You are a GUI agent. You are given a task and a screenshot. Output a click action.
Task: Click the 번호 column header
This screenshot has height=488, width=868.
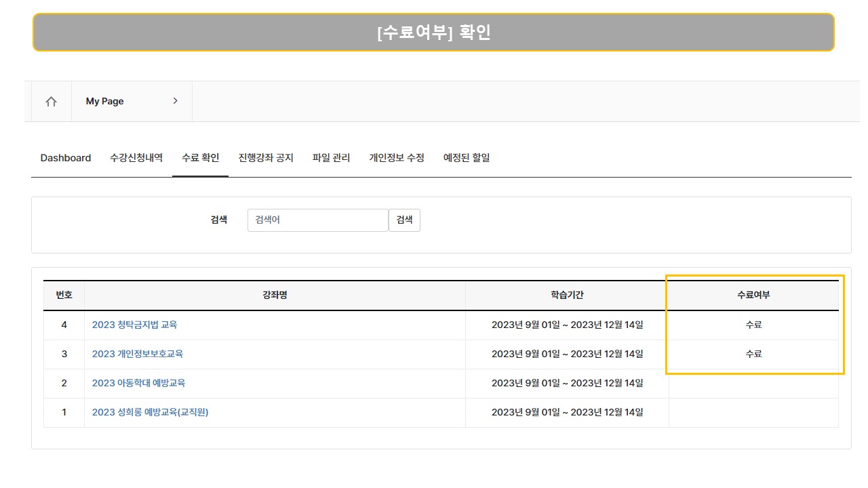pyautogui.click(x=64, y=296)
